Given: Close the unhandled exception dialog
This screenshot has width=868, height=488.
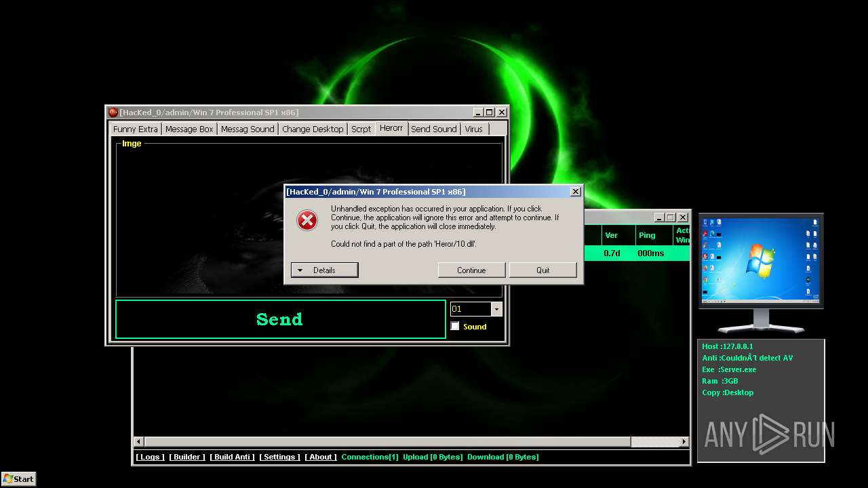Looking at the screenshot, I should (575, 192).
